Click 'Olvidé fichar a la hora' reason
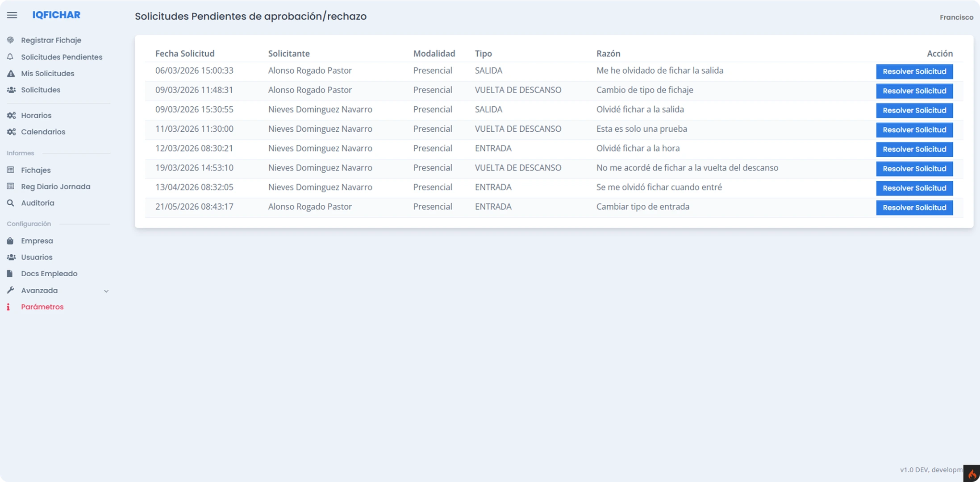 point(638,148)
